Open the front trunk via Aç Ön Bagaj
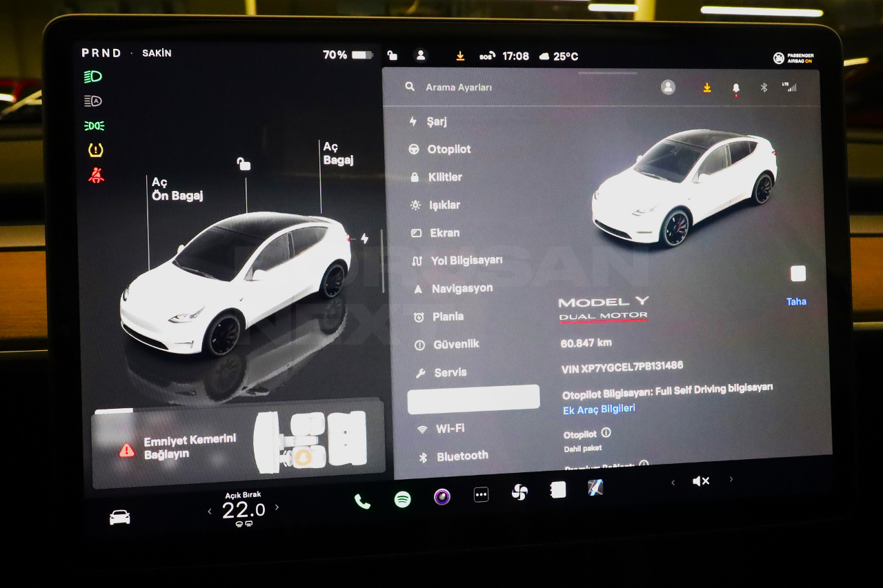This screenshot has height=588, width=883. (177, 189)
